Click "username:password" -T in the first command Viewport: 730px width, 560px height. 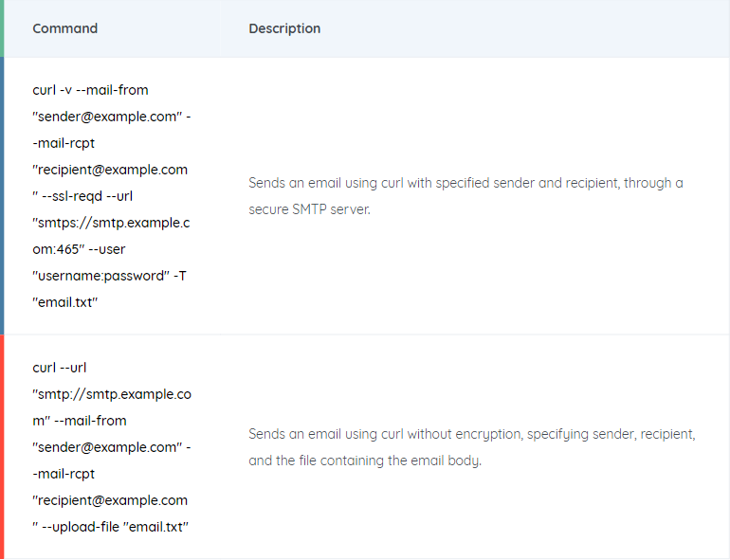point(109,276)
